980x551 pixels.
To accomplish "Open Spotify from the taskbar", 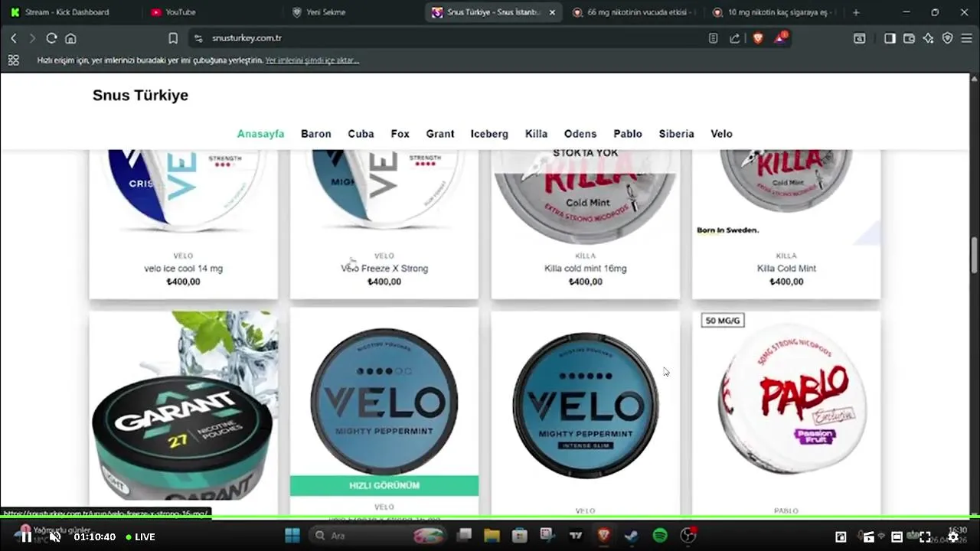I will click(x=659, y=536).
